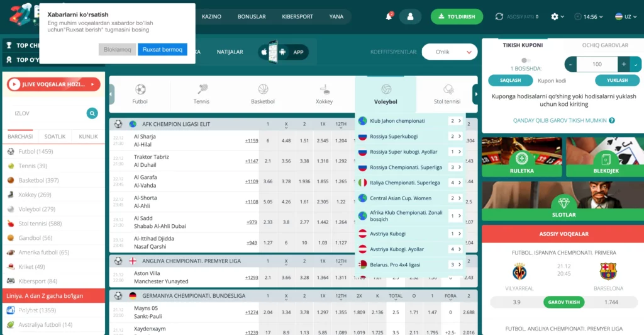Click GAROV TIKISH for Vilyarreal-Barselona
This screenshot has height=335, width=644.
pyautogui.click(x=563, y=302)
